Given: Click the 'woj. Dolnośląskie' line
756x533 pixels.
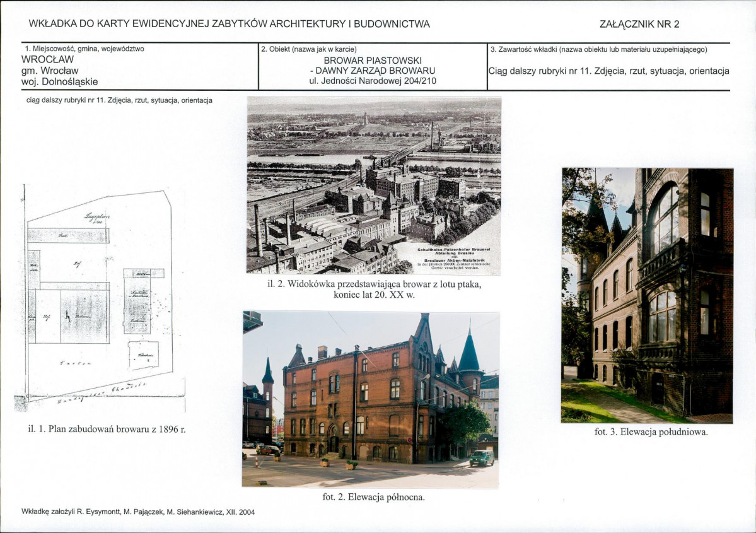Looking at the screenshot, I should (x=60, y=81).
